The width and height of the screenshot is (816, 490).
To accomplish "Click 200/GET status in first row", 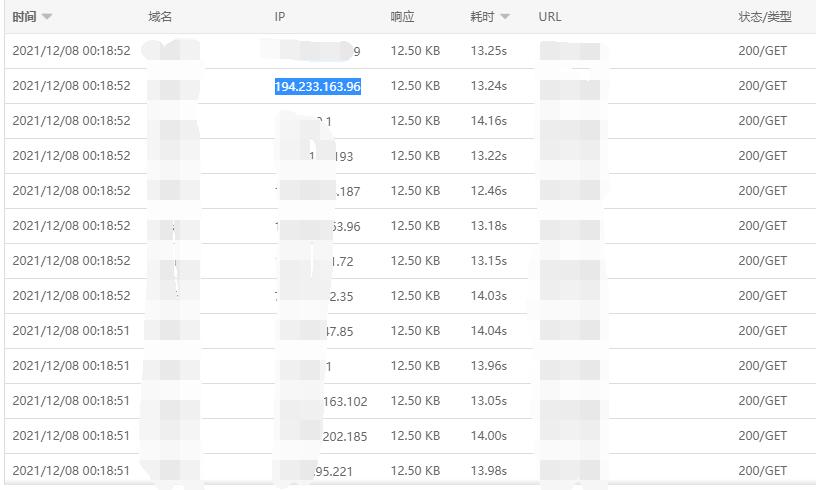I will click(763, 51).
